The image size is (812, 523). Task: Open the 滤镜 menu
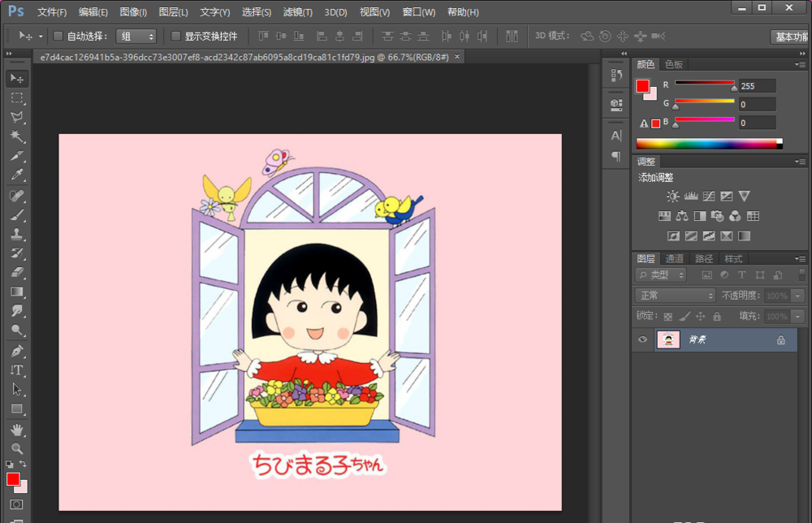coord(297,12)
